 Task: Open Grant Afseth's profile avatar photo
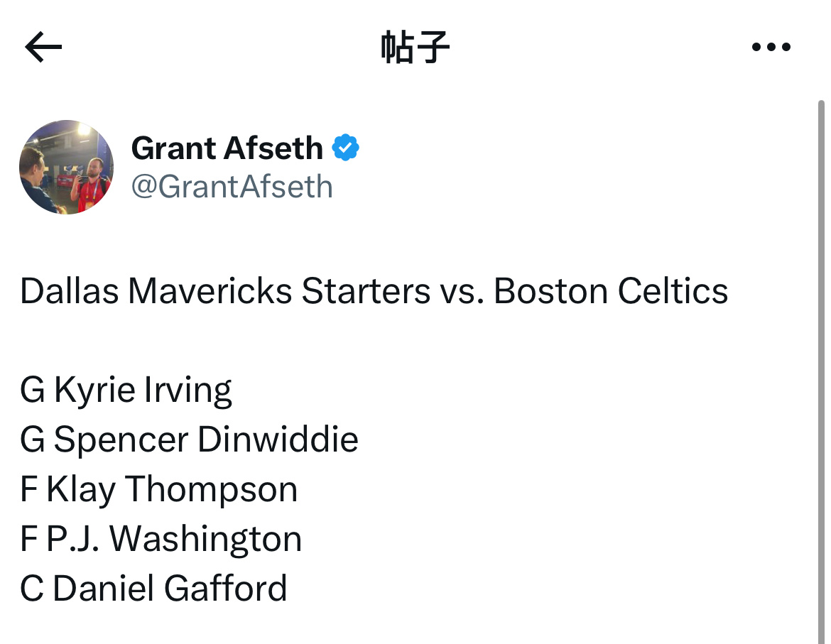tap(66, 167)
